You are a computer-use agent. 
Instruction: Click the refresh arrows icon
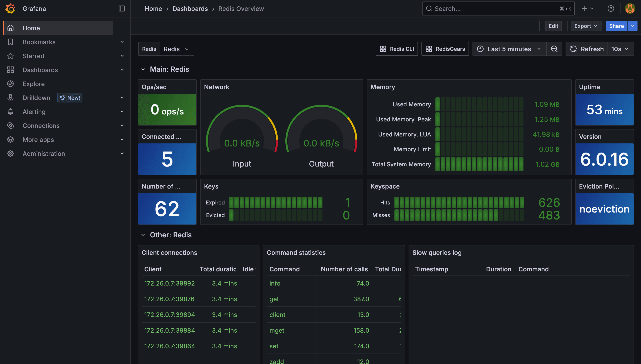[x=573, y=49]
